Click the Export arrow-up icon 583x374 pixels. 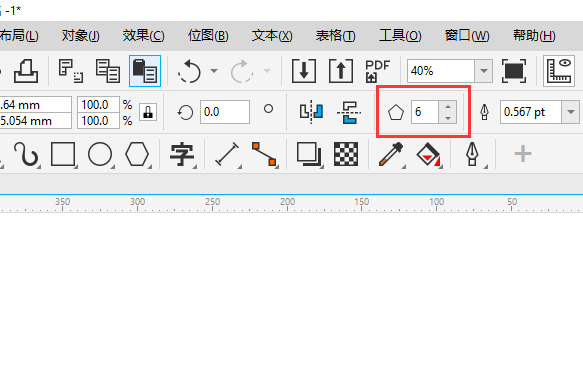point(341,71)
